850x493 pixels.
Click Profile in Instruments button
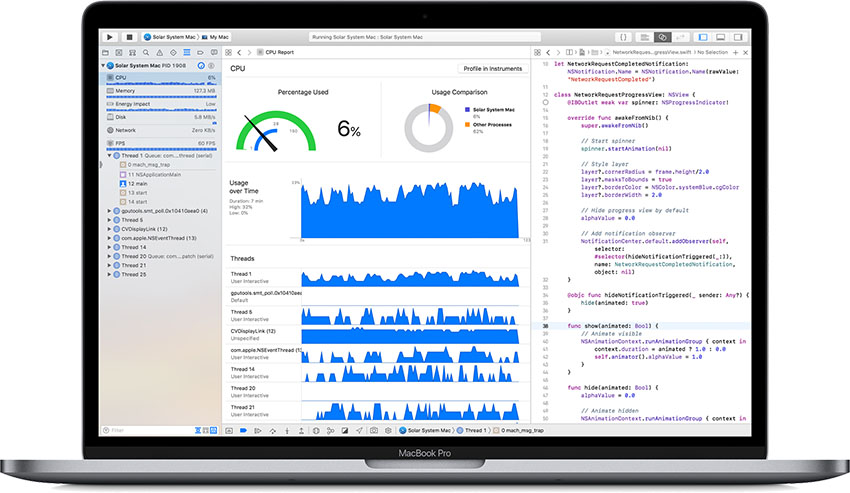[x=492, y=69]
